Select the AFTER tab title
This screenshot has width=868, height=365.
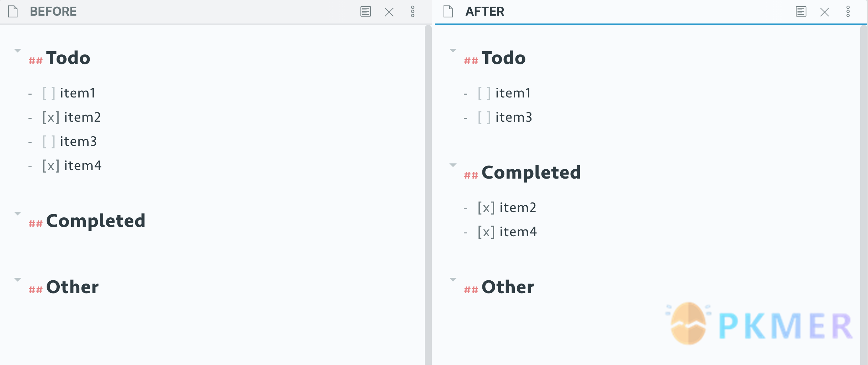tap(485, 11)
